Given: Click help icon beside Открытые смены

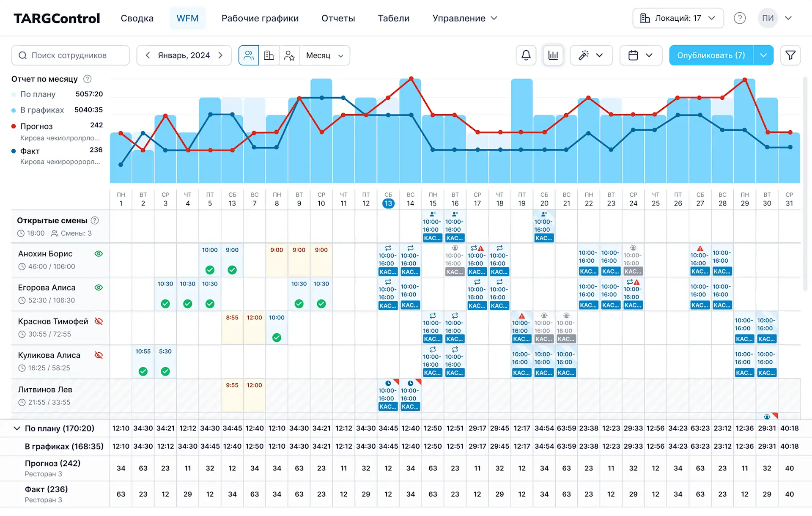Looking at the screenshot, I should click(95, 220).
